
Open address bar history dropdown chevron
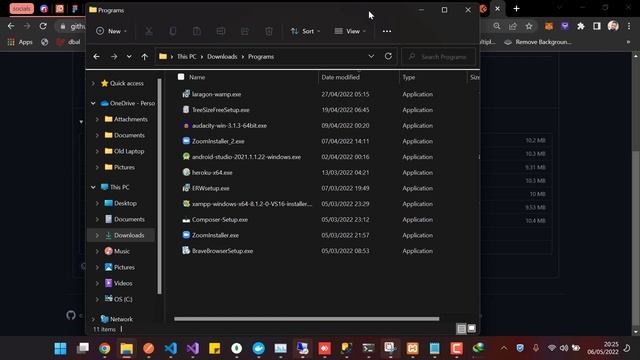point(371,56)
